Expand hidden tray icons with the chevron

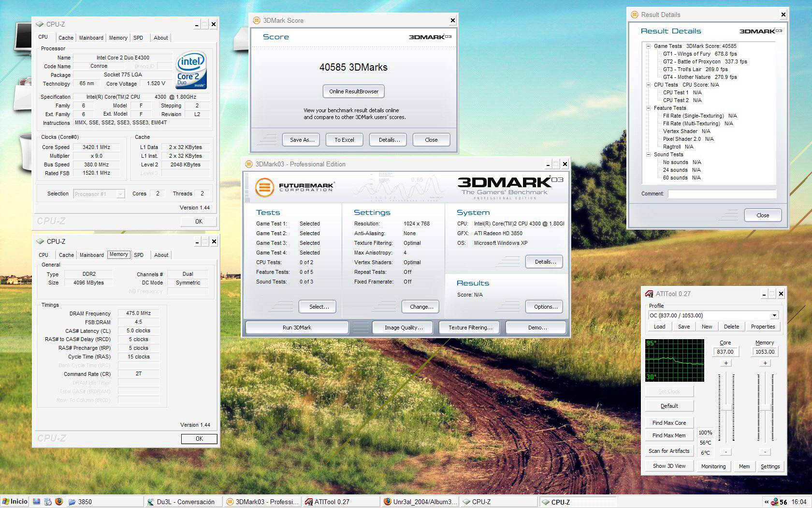tap(766, 502)
